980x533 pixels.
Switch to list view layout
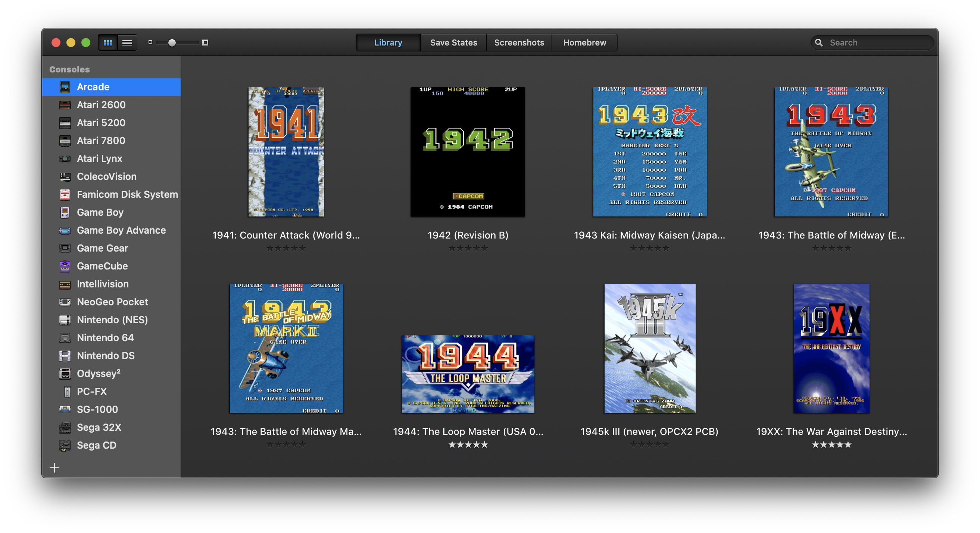pos(127,43)
